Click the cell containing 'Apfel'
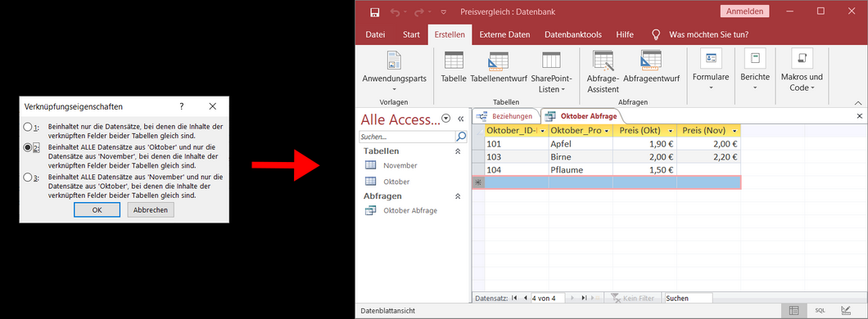The height and width of the screenshot is (319, 868). (580, 144)
